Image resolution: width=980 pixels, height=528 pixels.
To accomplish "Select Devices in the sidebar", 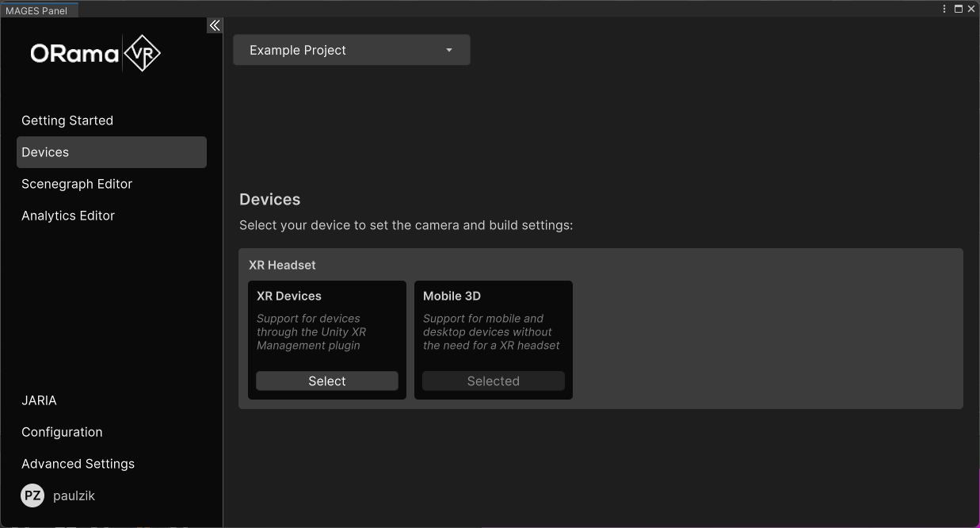I will tap(45, 152).
